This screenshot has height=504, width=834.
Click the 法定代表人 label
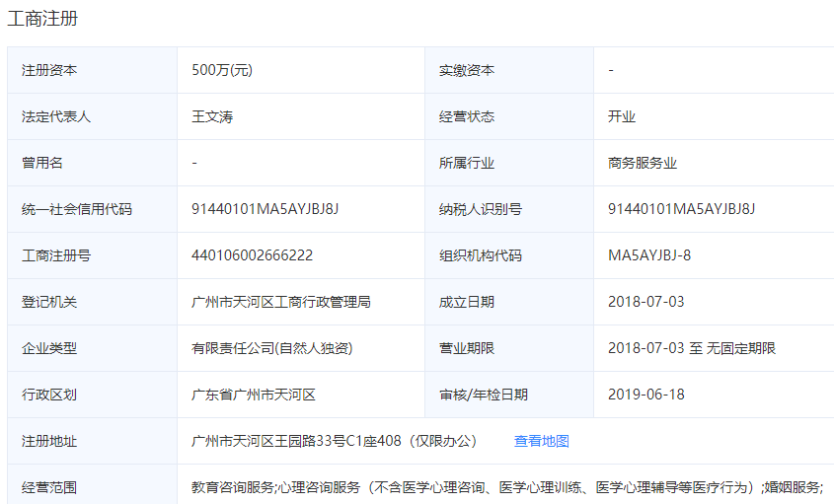pos(56,116)
